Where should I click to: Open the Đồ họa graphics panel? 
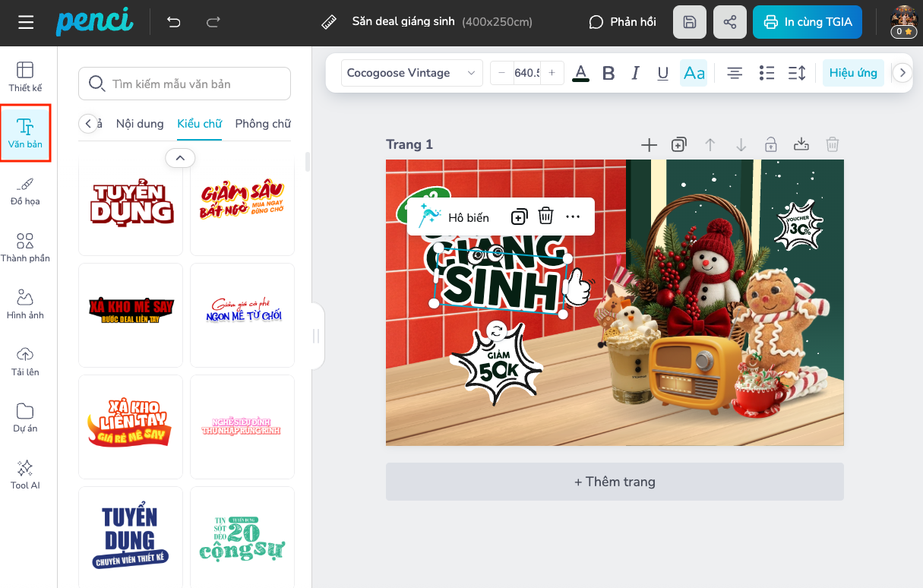click(25, 191)
